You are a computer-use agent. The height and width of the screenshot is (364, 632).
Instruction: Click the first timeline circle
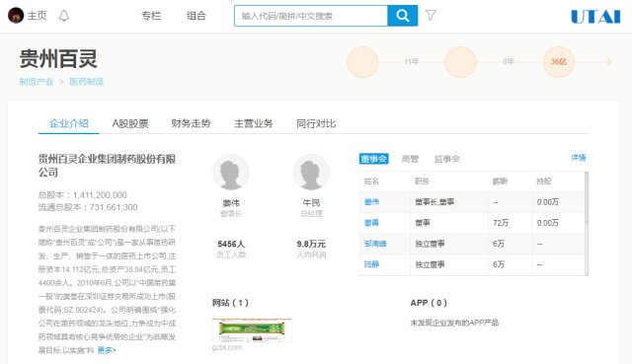[x=362, y=62]
